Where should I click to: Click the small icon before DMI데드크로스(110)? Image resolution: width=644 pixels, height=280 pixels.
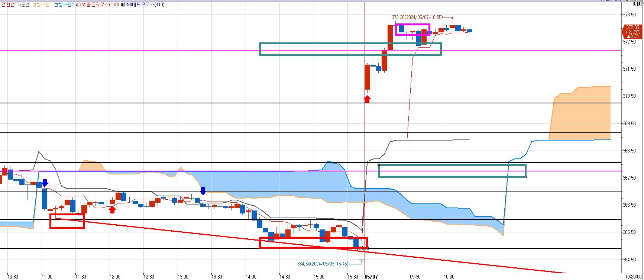click(122, 5)
